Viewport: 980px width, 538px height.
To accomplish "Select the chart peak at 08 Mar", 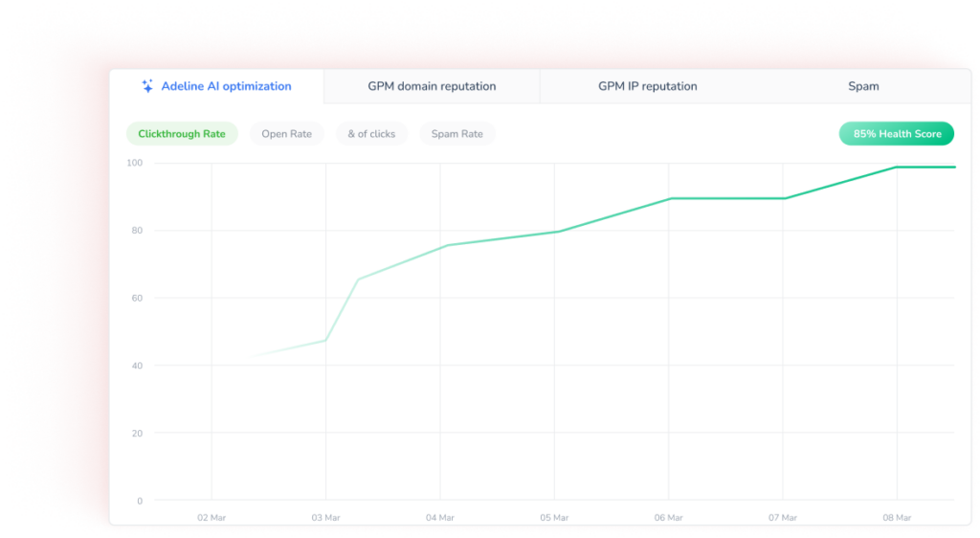I will point(898,168).
